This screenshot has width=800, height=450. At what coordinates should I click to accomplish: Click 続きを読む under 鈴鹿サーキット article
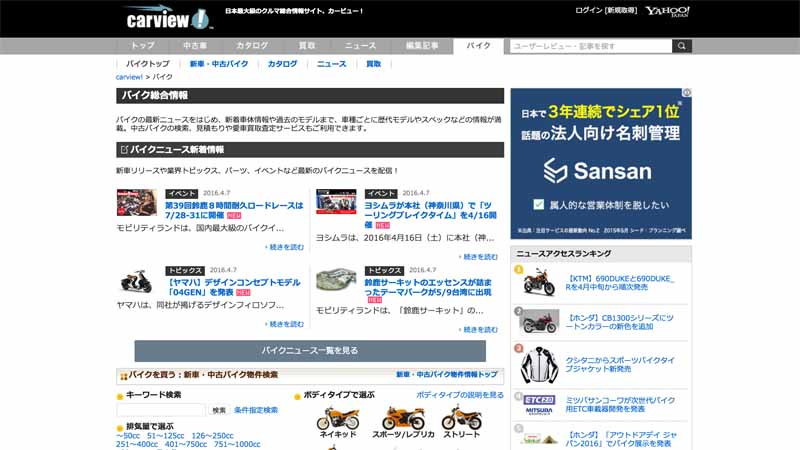pyautogui.click(x=478, y=330)
